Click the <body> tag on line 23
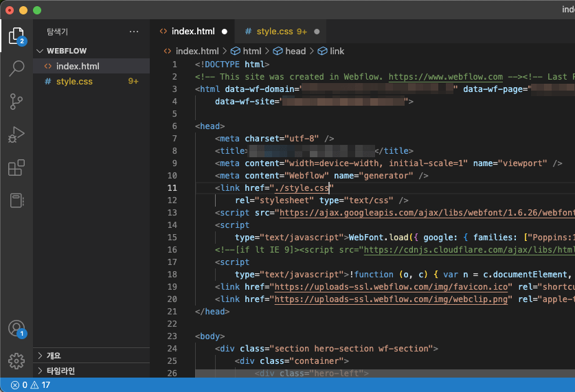This screenshot has height=392, width=575. coord(210,336)
